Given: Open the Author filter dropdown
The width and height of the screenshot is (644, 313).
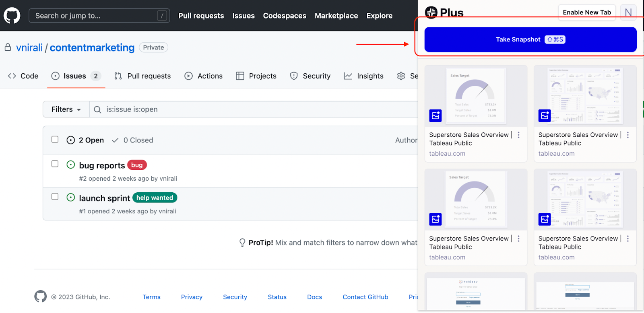Looking at the screenshot, I should (x=406, y=140).
